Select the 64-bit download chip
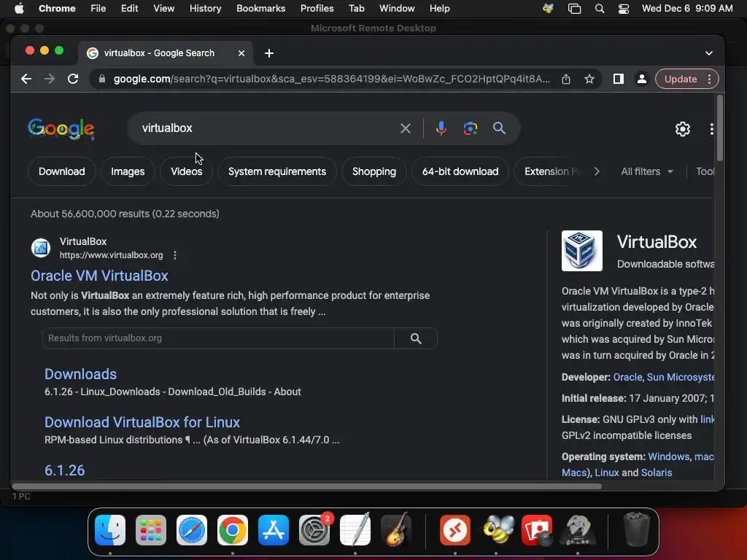 click(460, 171)
